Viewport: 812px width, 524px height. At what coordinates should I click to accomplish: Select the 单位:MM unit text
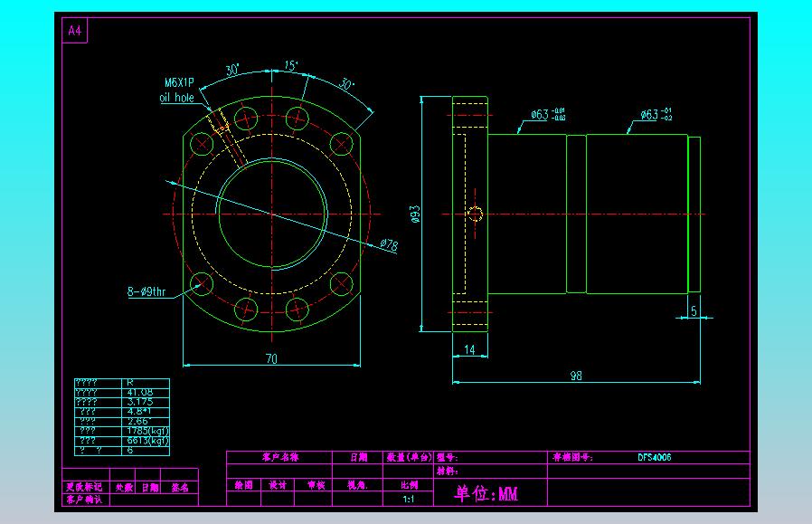486,494
